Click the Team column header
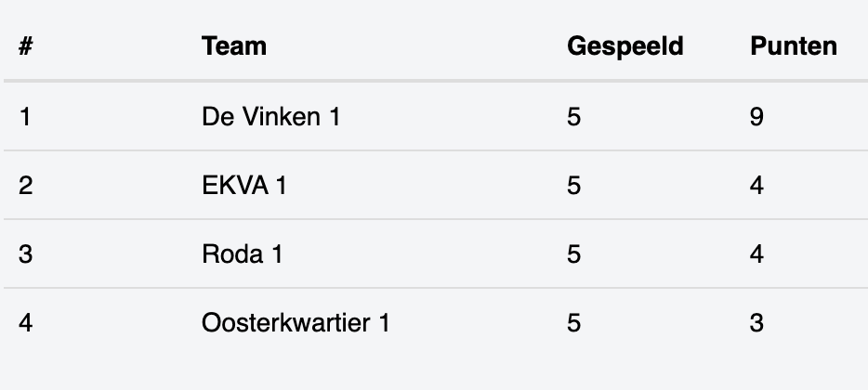The width and height of the screenshot is (868, 390). click(233, 45)
